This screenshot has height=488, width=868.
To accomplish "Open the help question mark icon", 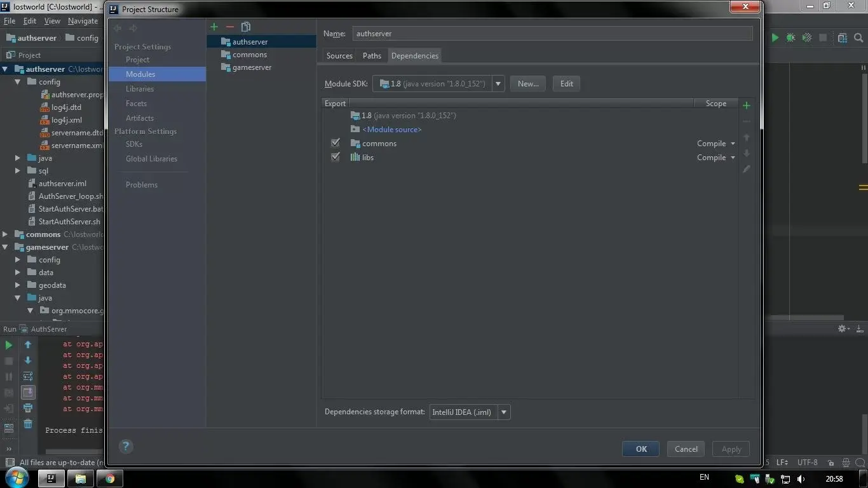I will click(126, 446).
